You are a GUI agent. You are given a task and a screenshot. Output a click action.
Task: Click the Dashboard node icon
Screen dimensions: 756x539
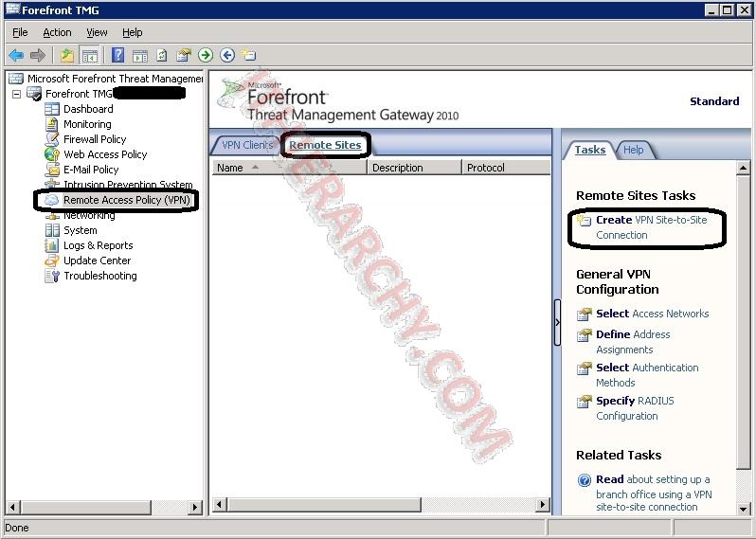(51, 109)
